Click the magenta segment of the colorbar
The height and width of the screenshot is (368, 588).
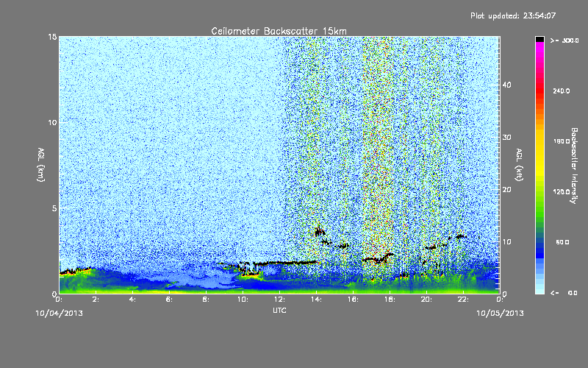(539, 47)
